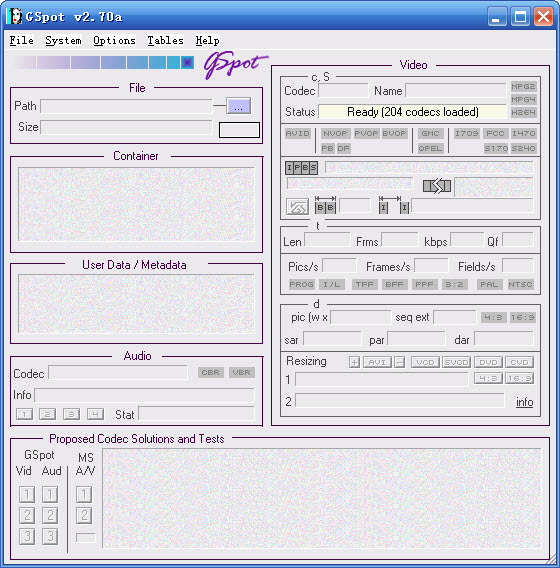Screen dimensions: 560x568
Task: Click the Resizing plus button
Action: [x=355, y=362]
